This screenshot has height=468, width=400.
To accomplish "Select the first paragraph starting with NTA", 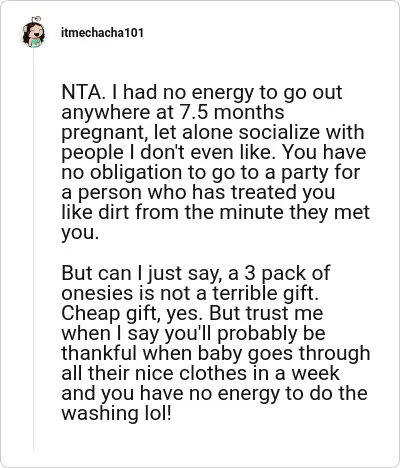I will (x=215, y=162).
